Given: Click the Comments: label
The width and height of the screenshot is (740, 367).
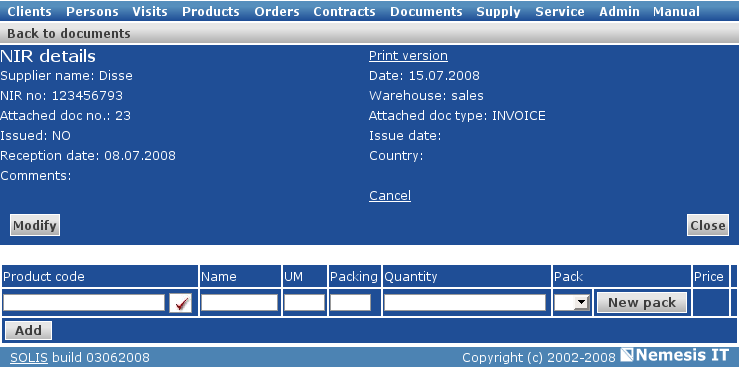Looking at the screenshot, I should (36, 175).
